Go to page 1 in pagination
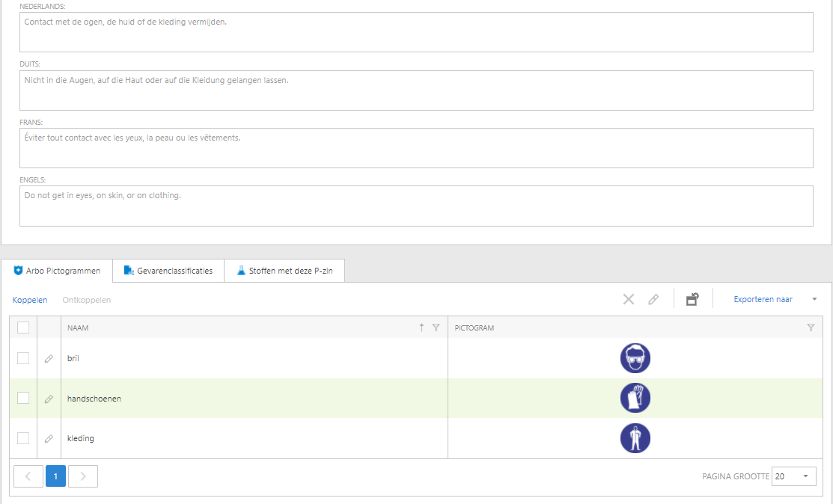833x504 pixels. click(55, 476)
